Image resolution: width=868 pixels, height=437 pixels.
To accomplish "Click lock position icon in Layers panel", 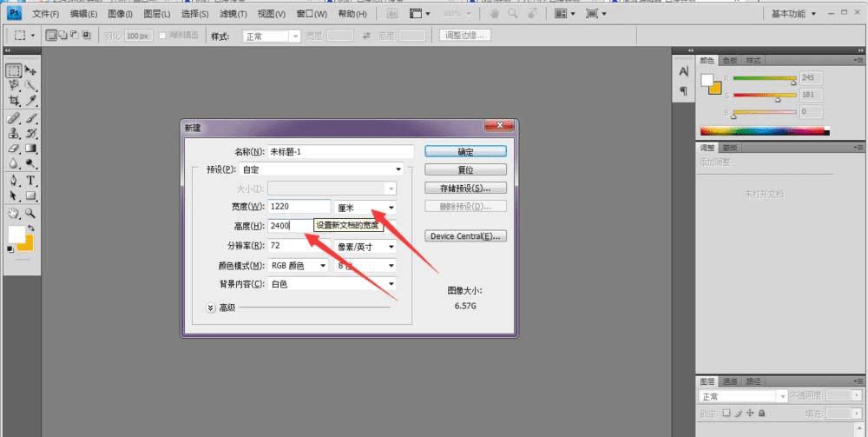I will [750, 414].
